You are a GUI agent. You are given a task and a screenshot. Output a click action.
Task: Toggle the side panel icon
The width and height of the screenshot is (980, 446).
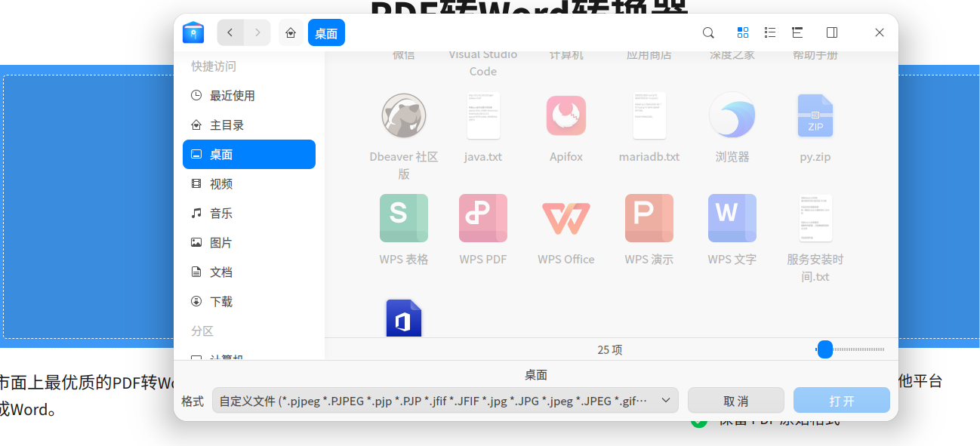tap(832, 32)
